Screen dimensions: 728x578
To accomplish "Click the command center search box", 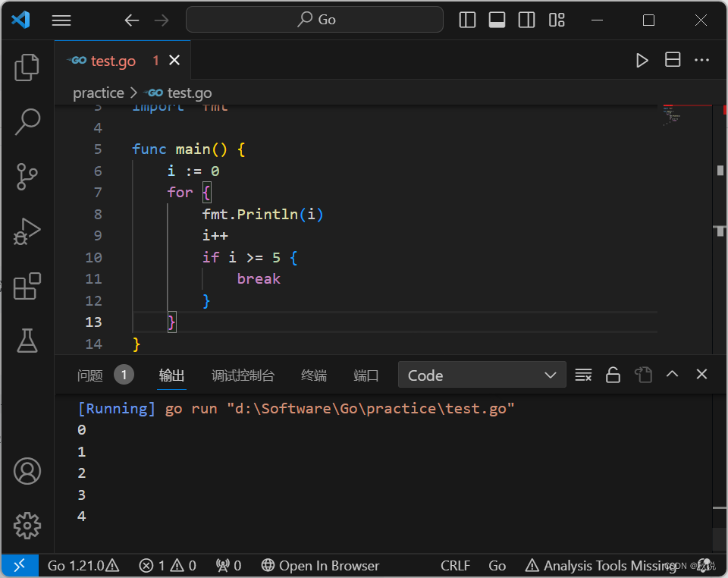I will (x=315, y=20).
